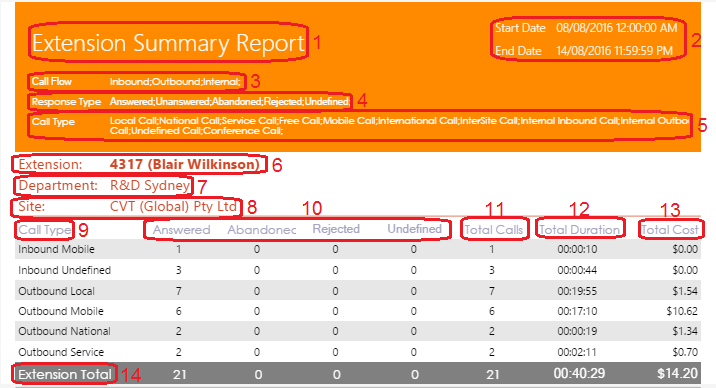
Task: Select the Inbound Undefined row label
Action: point(64,270)
